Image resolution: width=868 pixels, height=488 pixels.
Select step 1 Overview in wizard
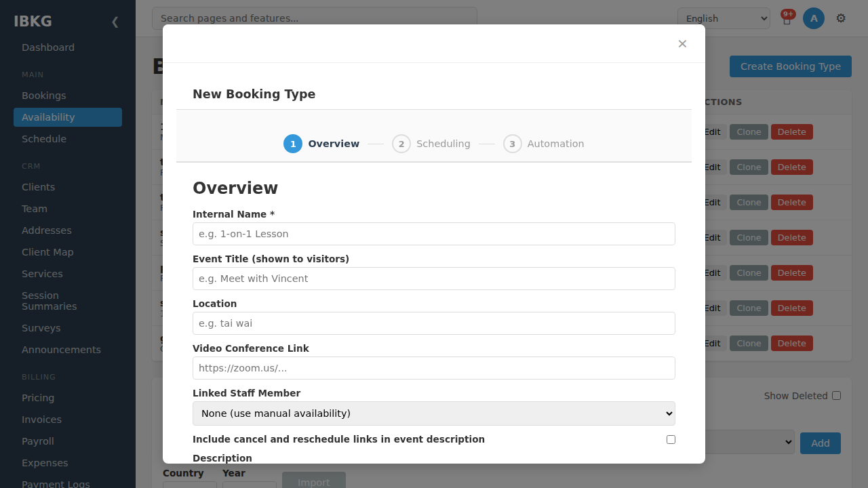click(321, 144)
